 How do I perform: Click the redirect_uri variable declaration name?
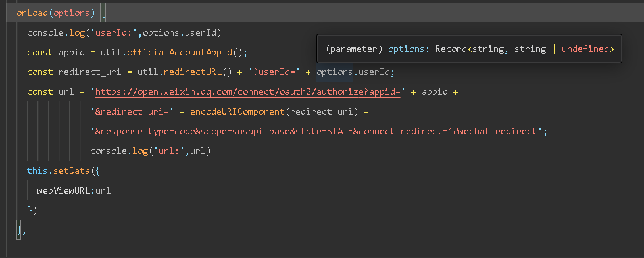(90, 72)
